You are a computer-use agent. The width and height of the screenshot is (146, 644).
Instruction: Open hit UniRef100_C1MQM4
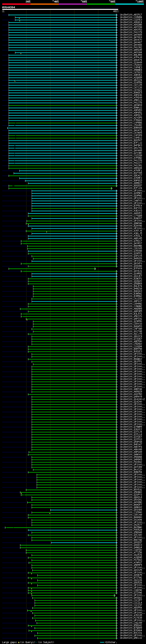(131, 17)
